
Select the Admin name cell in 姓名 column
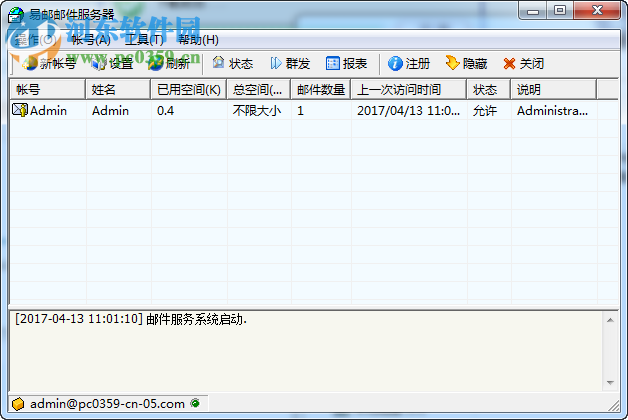[x=111, y=111]
